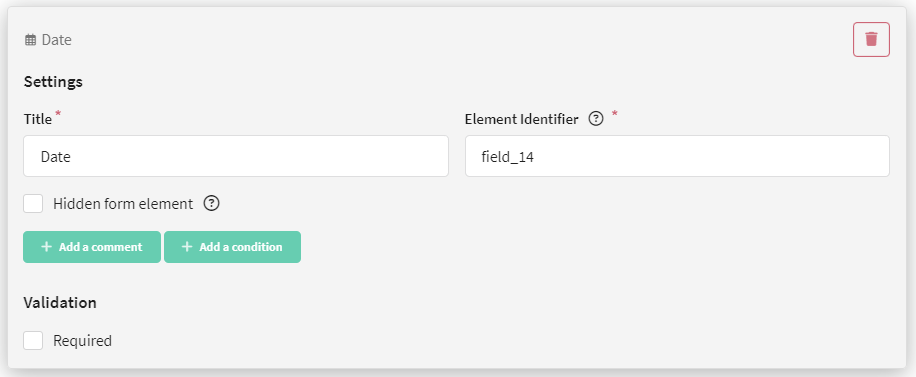Select the field_14 Element Identifier input
The image size is (916, 377).
click(x=677, y=156)
